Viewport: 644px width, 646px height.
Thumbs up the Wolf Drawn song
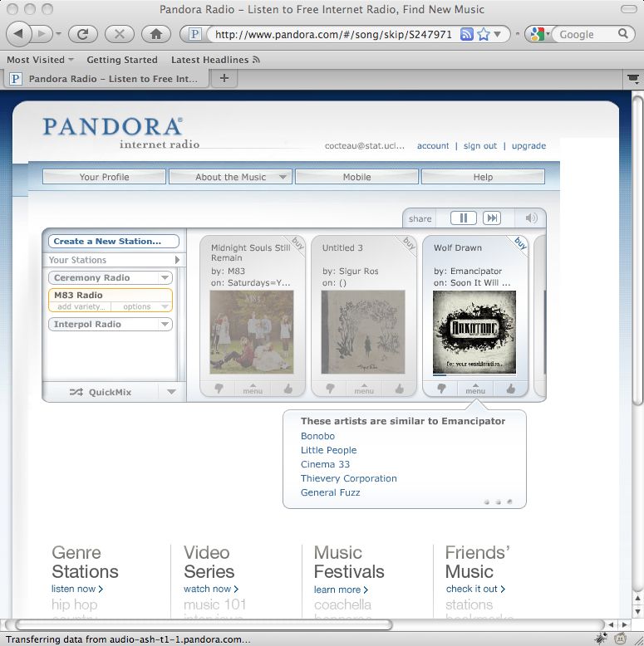[511, 389]
